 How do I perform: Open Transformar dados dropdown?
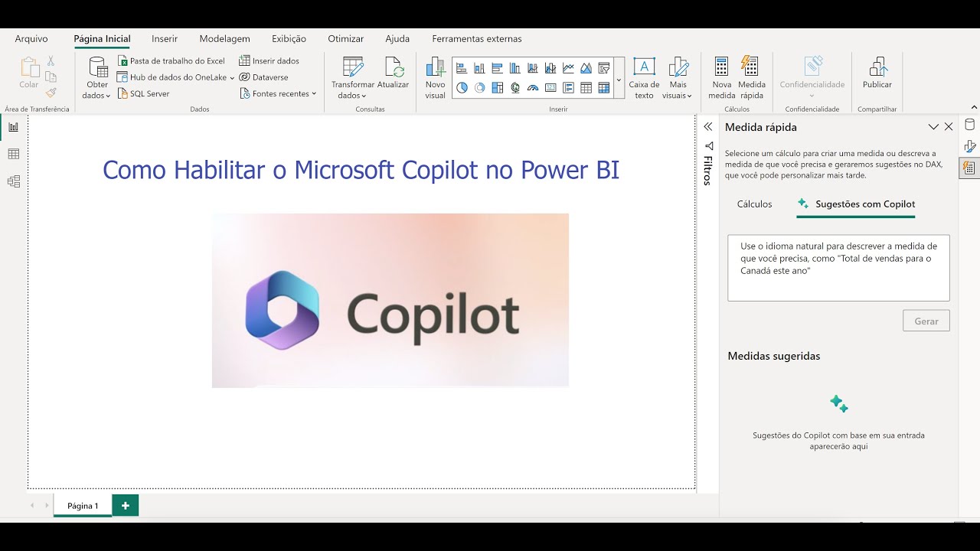tap(353, 77)
